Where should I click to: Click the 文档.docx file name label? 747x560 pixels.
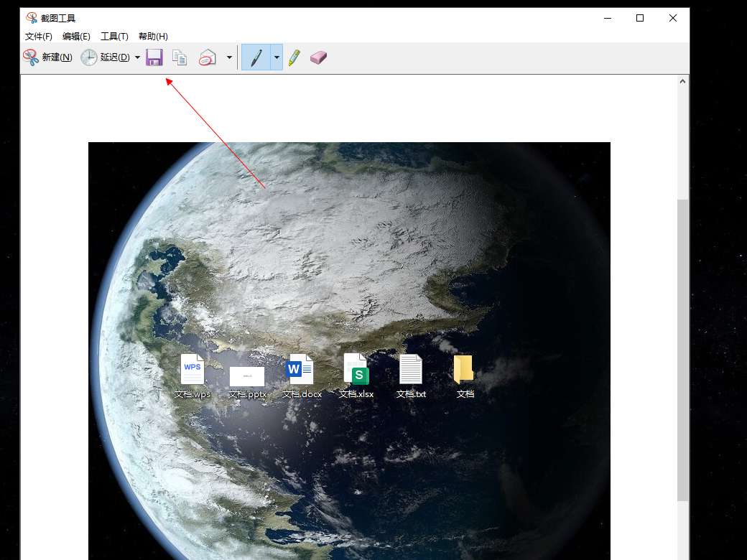[302, 394]
